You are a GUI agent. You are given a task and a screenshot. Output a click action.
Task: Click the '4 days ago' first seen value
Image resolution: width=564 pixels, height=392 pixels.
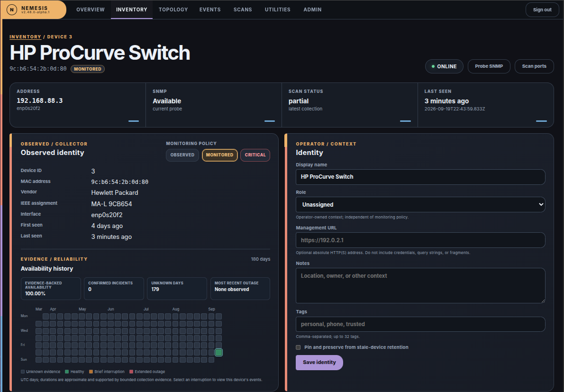[x=107, y=226]
